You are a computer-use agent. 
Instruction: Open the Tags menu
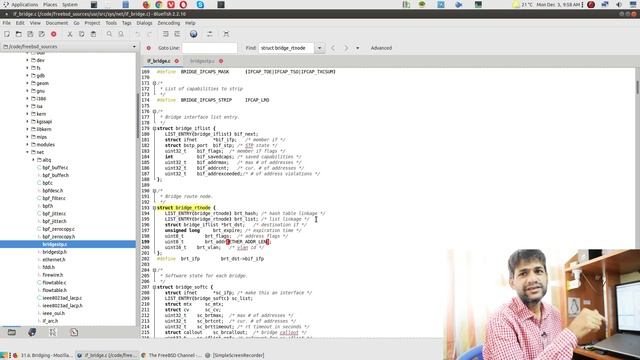coord(127,23)
